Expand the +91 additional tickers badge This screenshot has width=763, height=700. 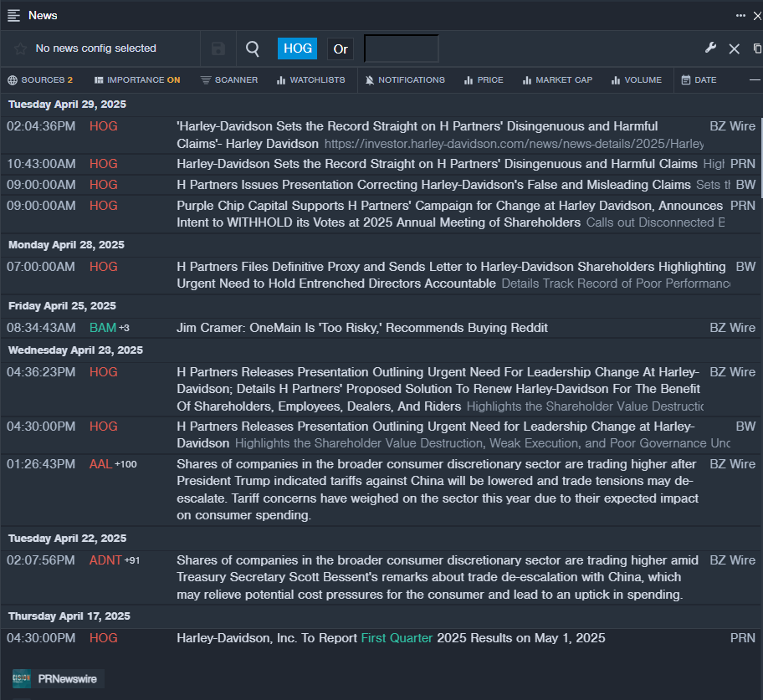pyautogui.click(x=132, y=561)
